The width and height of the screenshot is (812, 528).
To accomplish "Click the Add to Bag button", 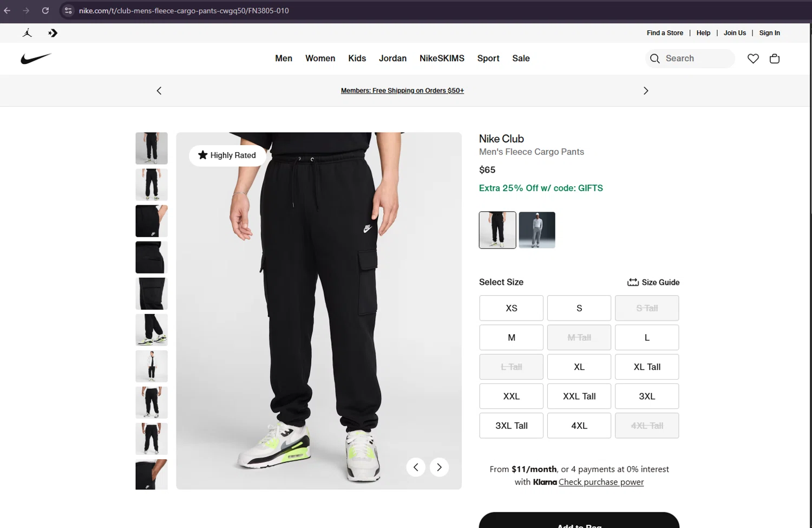I will [579, 520].
